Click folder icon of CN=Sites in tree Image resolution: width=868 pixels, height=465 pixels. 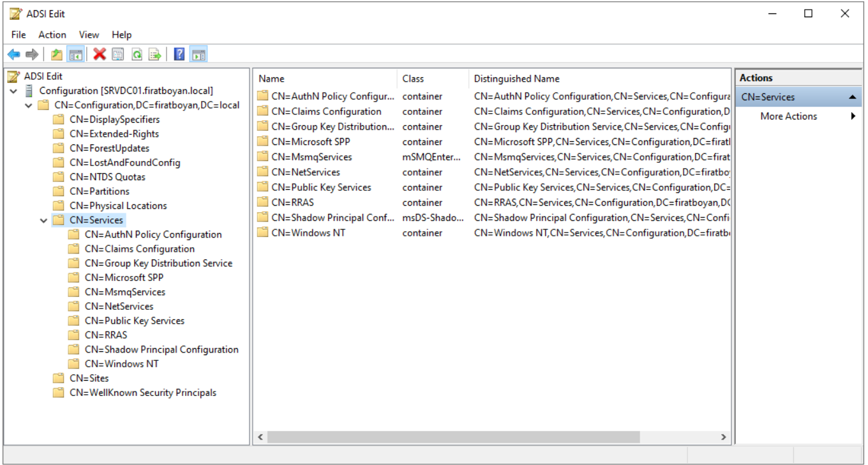[59, 378]
